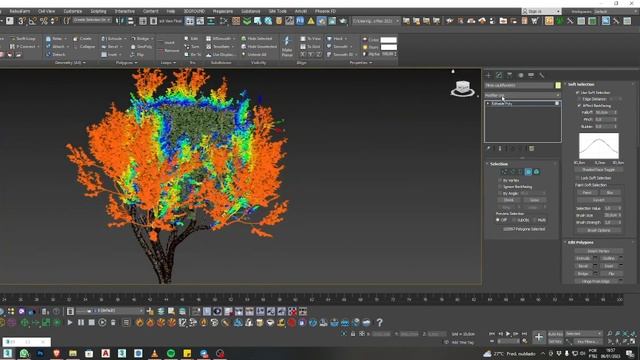Open the Civil View menu
Viewport: 640px width, 360px height.
(46, 11)
